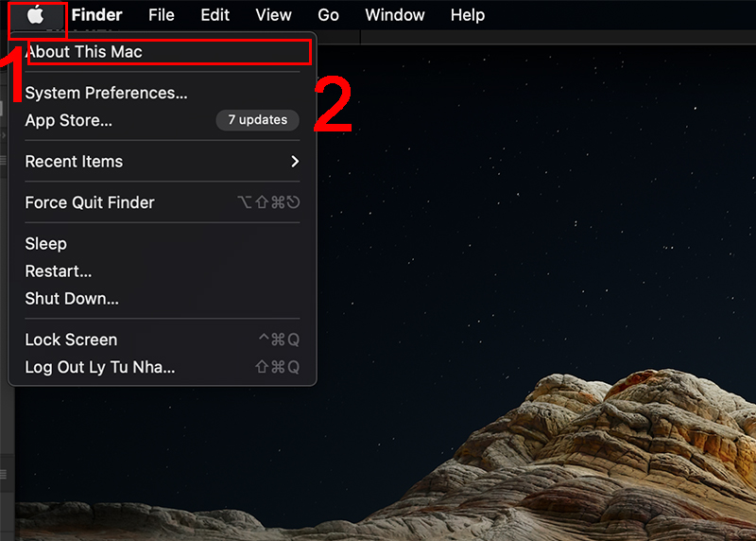Screen dimensions: 756x541
Task: Click the 7 updates badge
Action: (x=257, y=120)
